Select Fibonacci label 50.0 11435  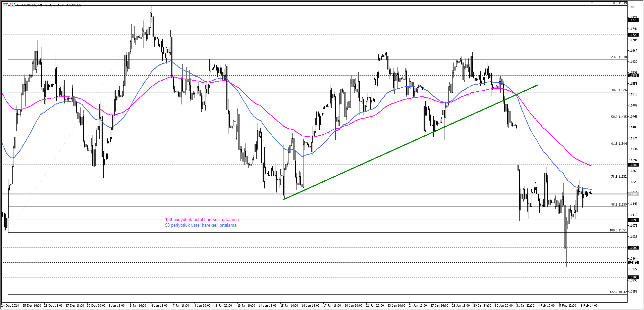[619, 117]
